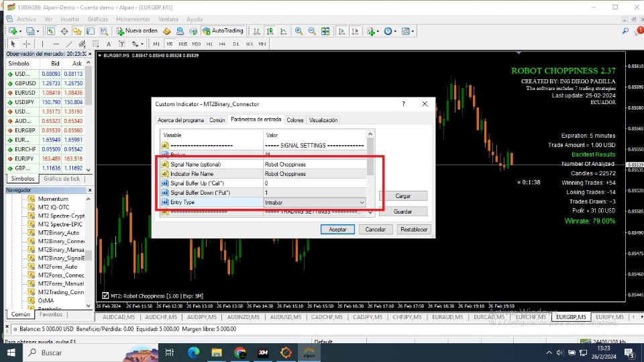Select the Signal Buffer Up value field
Viewport: 644px width, 362px height.
(x=315, y=183)
